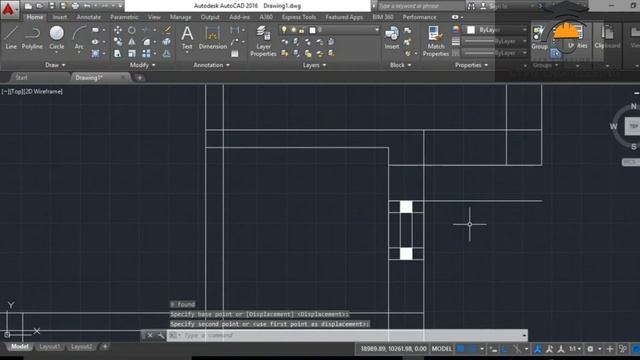The height and width of the screenshot is (360, 640).
Task: Open the annotation scale 1:1 dropdown
Action: [575, 349]
